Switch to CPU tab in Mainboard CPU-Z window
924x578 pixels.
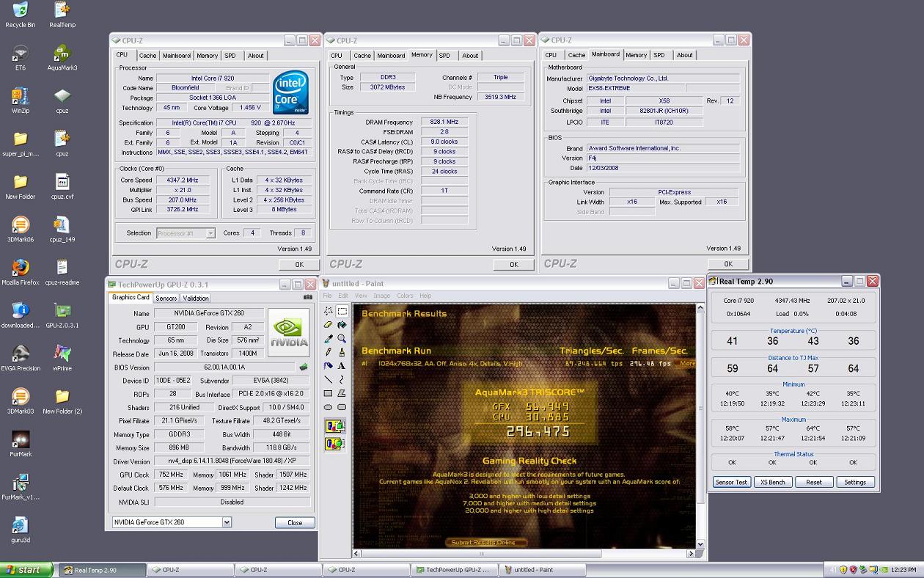tap(551, 55)
